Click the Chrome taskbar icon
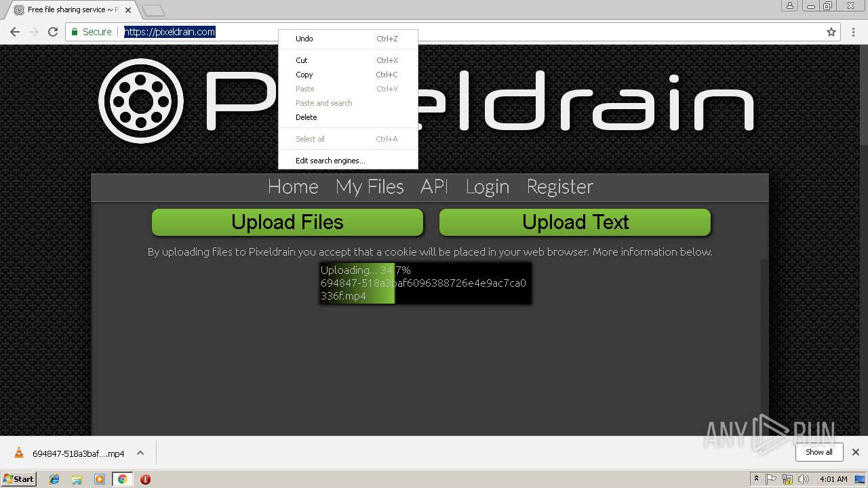 pyautogui.click(x=122, y=479)
